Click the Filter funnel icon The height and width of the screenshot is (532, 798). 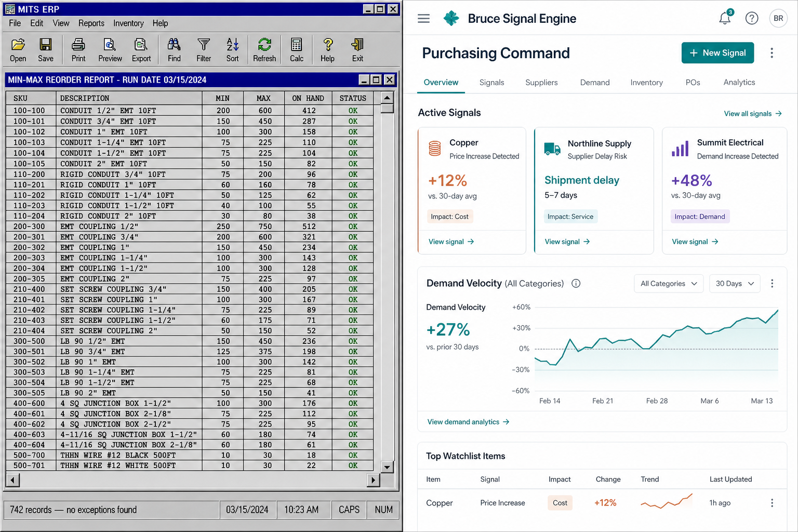(x=204, y=50)
